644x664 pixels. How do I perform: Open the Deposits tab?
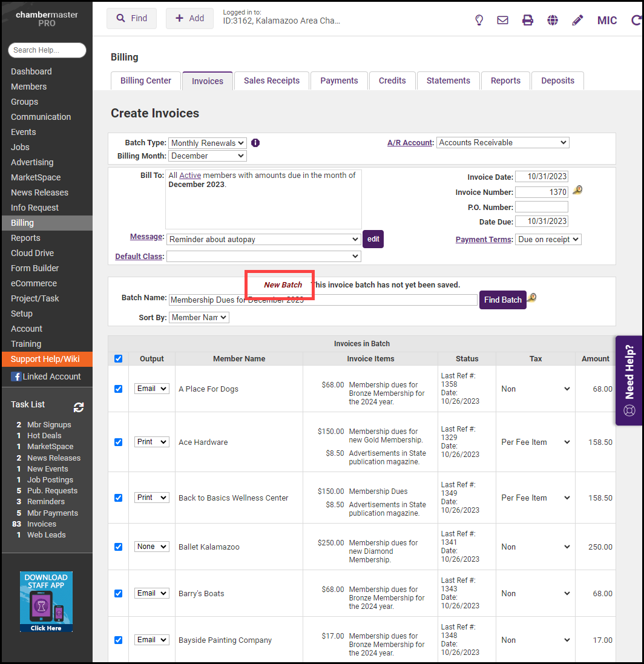pyautogui.click(x=557, y=81)
